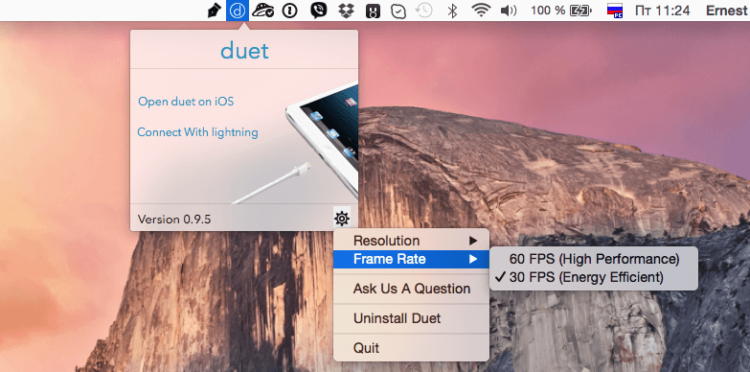This screenshot has height=372, width=750.
Task: Click the duet title heading
Action: coord(244,51)
